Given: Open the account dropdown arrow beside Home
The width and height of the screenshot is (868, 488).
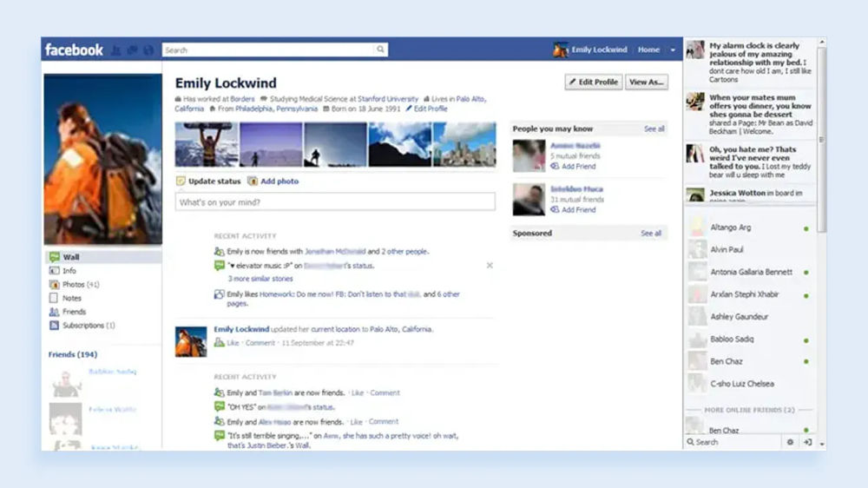Looking at the screenshot, I should pyautogui.click(x=674, y=49).
